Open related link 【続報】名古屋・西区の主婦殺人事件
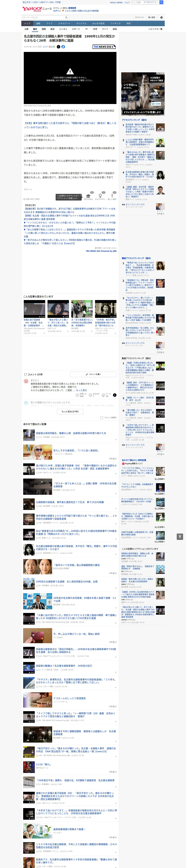The width and height of the screenshot is (186, 868). [69, 217]
